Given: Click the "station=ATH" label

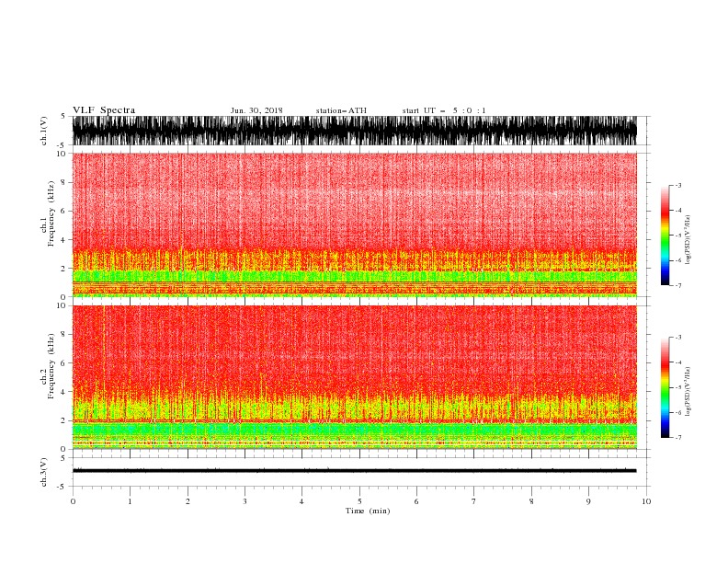Looking at the screenshot, I should 341,110.
